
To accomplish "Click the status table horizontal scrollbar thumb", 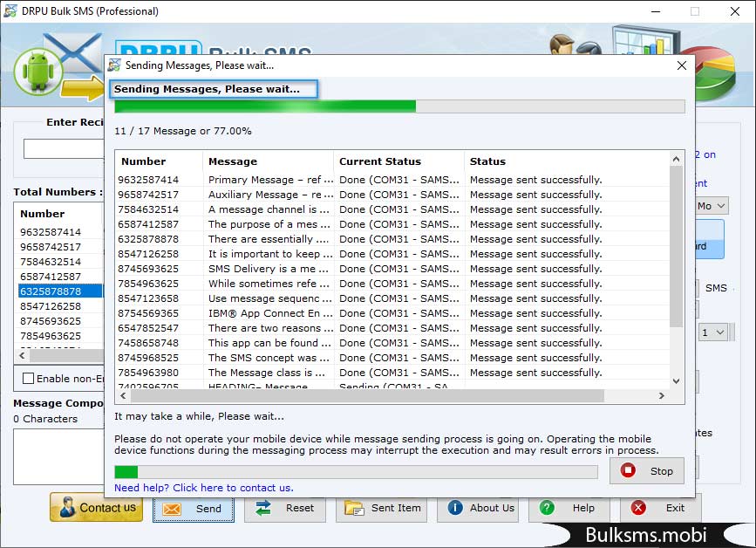I will [367, 395].
